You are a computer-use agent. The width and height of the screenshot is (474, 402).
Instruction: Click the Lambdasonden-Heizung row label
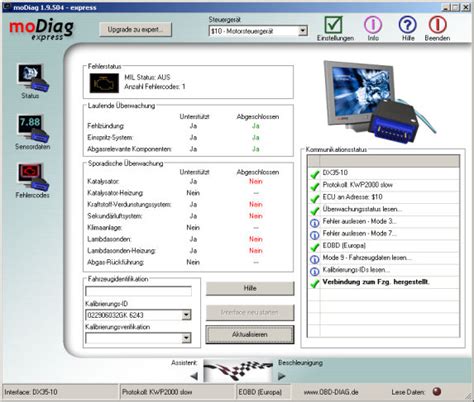point(121,251)
